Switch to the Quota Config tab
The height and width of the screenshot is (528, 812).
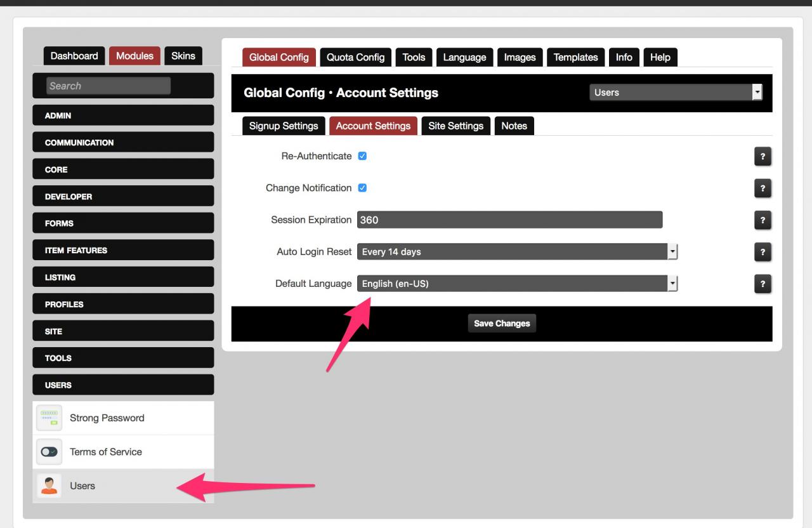click(355, 57)
